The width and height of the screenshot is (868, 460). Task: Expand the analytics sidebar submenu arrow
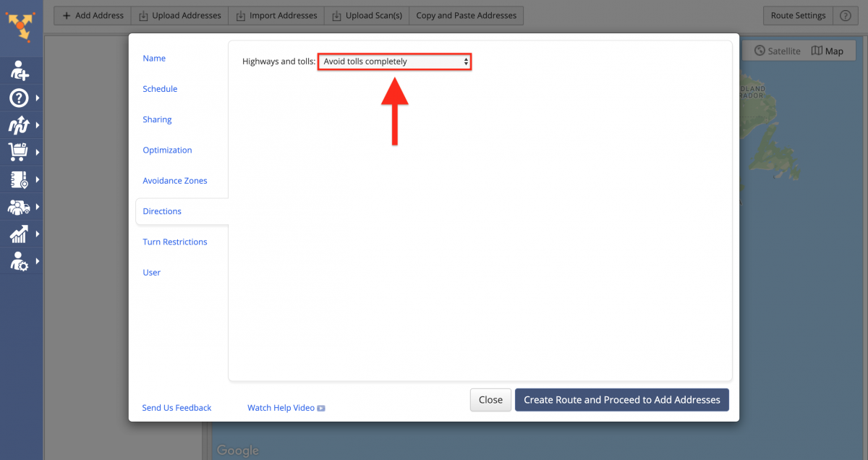pos(37,234)
